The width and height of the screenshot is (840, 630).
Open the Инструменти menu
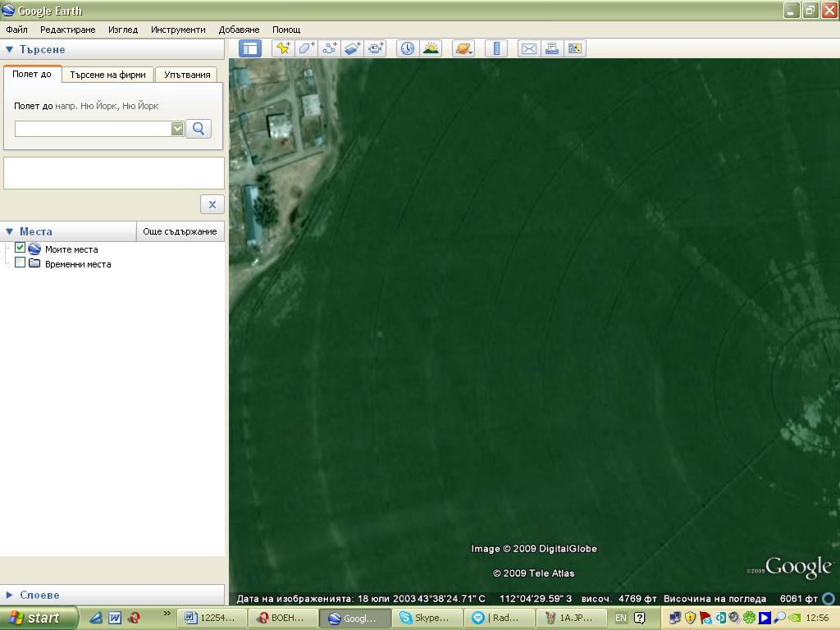(178, 30)
